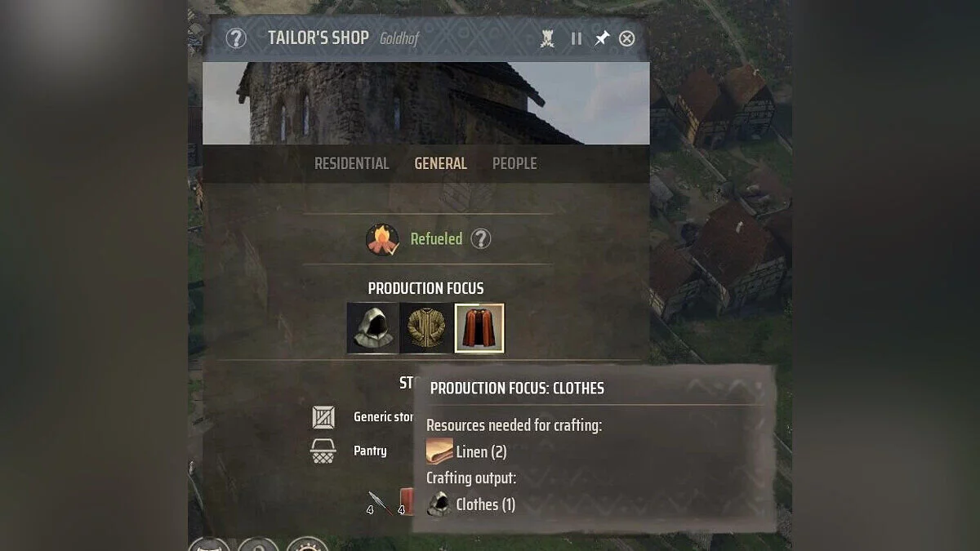Screen dimensions: 980x551
Task: Click the demolish building tower icon
Action: click(548, 38)
